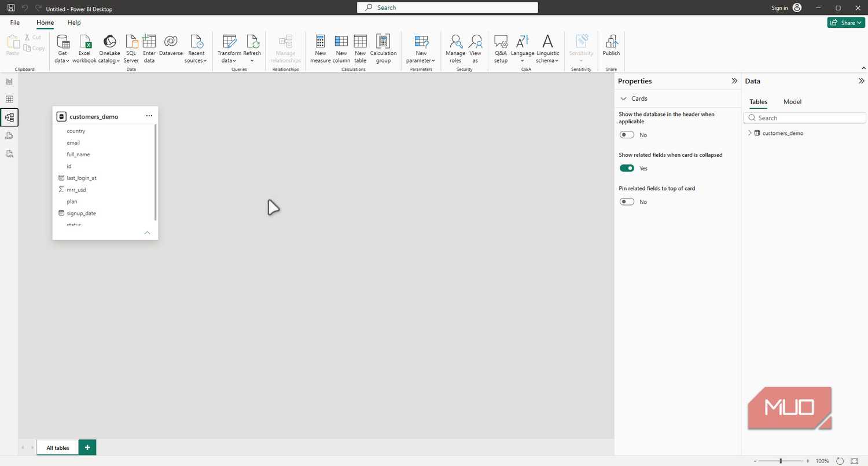Adjust the zoom slider
This screenshot has height=466, width=868.
point(781,461)
